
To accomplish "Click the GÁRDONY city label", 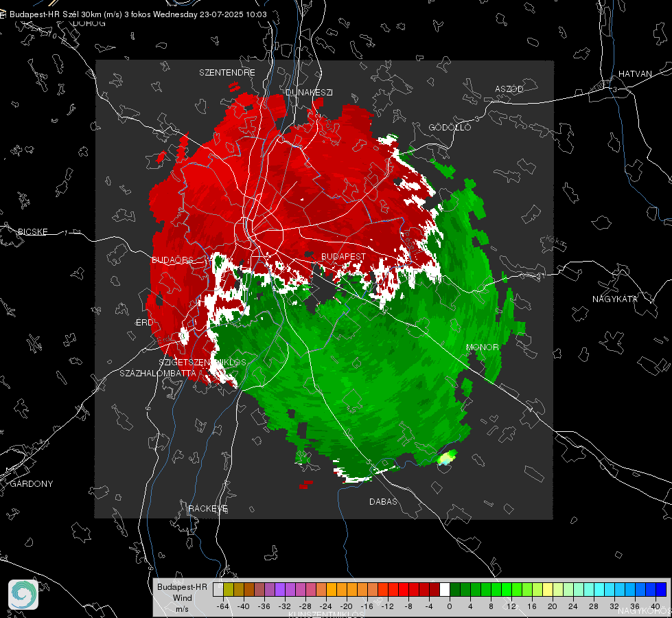I will 32,483.
